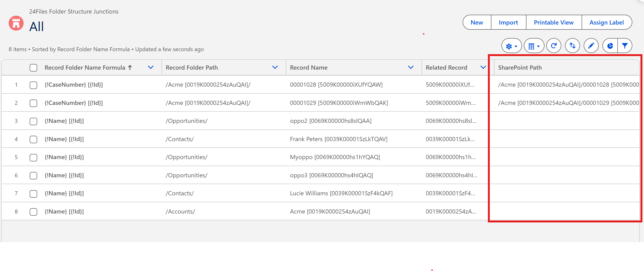Open Record Folder Name Formula column menu
Viewport: 644px width, 271px height.
click(150, 68)
